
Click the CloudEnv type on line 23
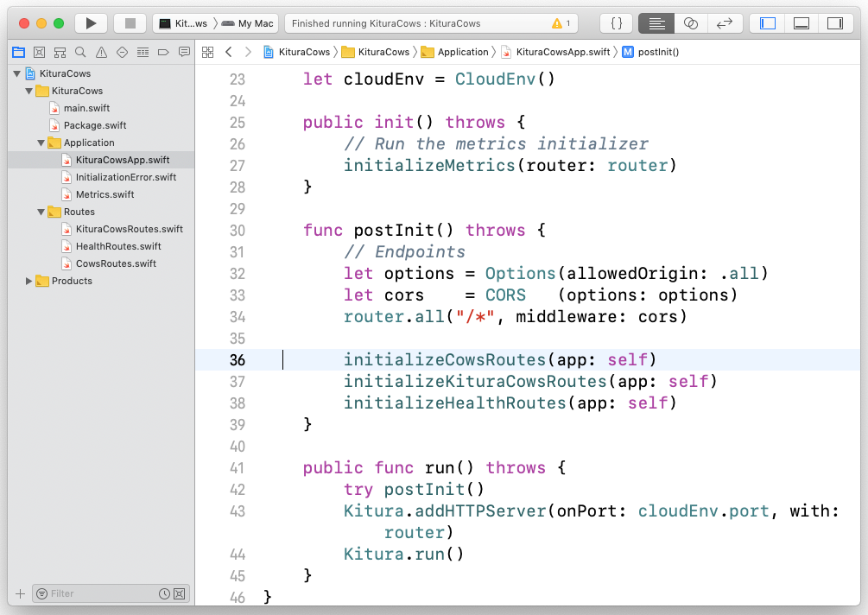tap(496, 79)
